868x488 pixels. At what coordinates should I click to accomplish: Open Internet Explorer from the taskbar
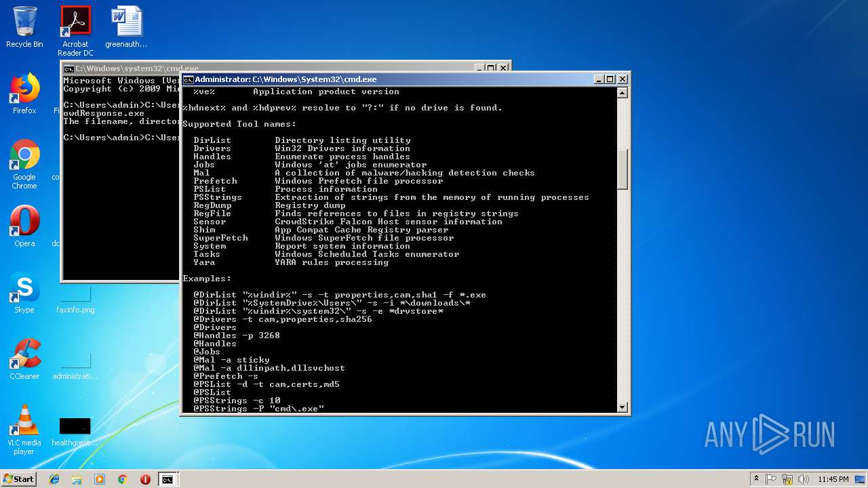(54, 479)
